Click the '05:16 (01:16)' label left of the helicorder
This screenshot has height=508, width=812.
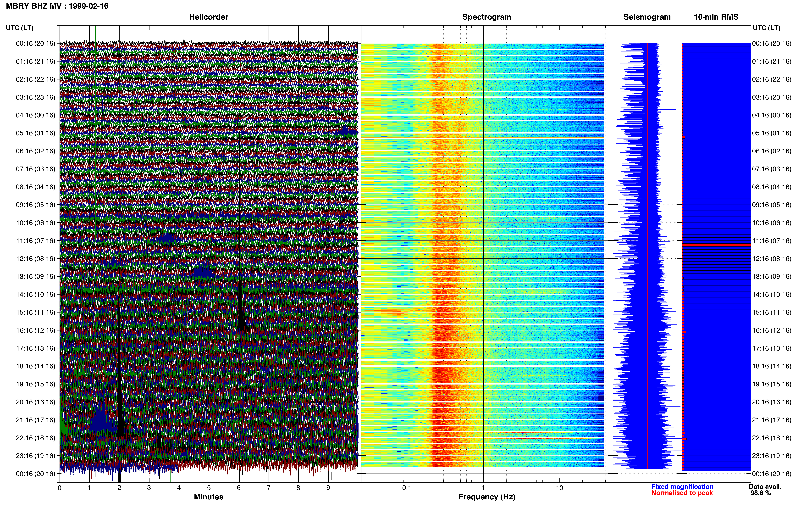[x=36, y=133]
